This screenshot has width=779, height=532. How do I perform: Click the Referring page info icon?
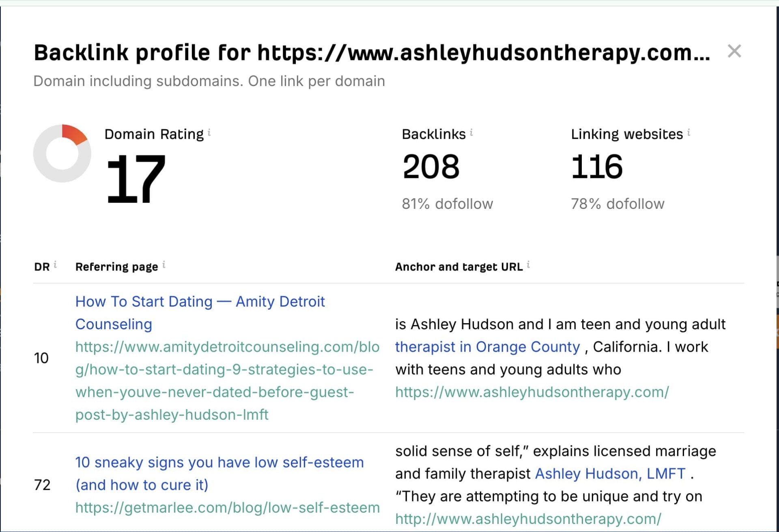coord(164,265)
